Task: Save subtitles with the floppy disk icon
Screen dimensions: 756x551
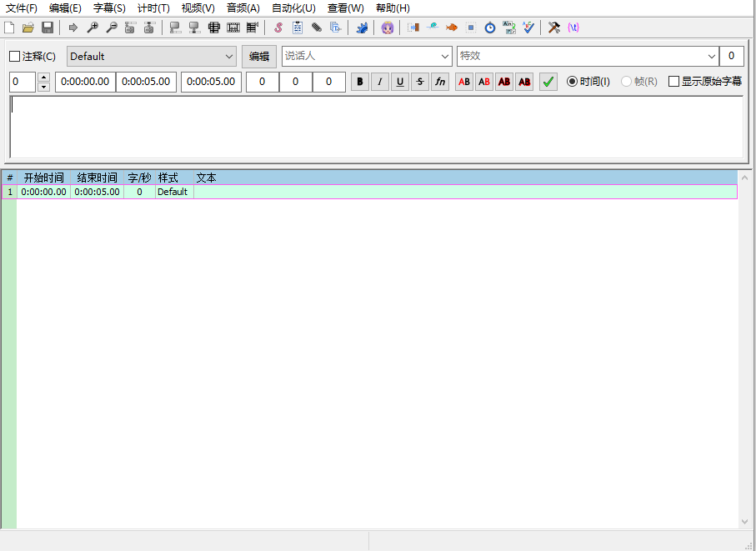Action: point(48,28)
